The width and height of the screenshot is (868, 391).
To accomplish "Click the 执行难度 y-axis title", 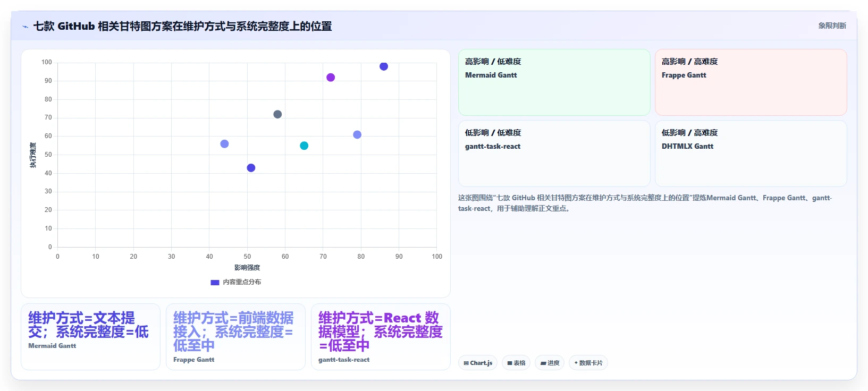I will (33, 155).
